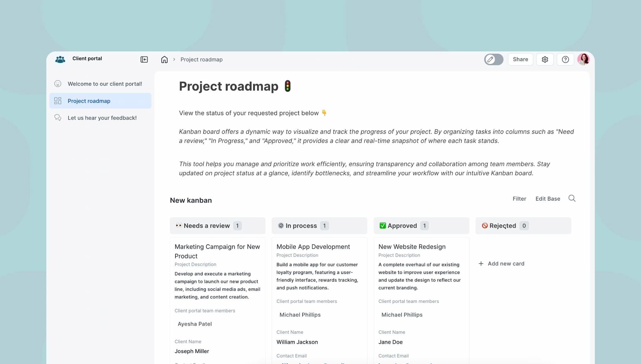Viewport: 641px width, 364px height.
Task: Open the Share button
Action: (x=520, y=59)
